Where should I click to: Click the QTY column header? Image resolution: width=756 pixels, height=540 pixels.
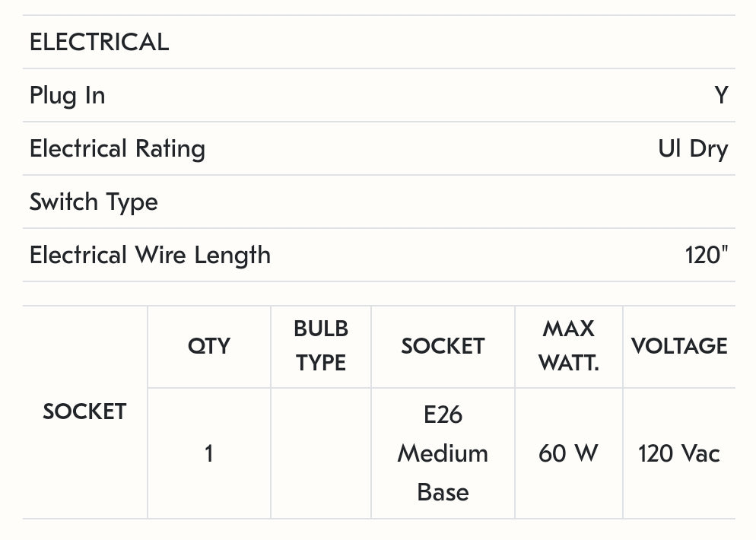coord(209,347)
